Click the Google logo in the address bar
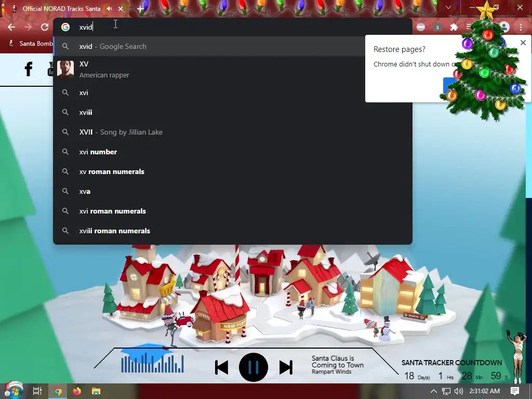Viewport: 532px width, 399px height. pos(65,27)
